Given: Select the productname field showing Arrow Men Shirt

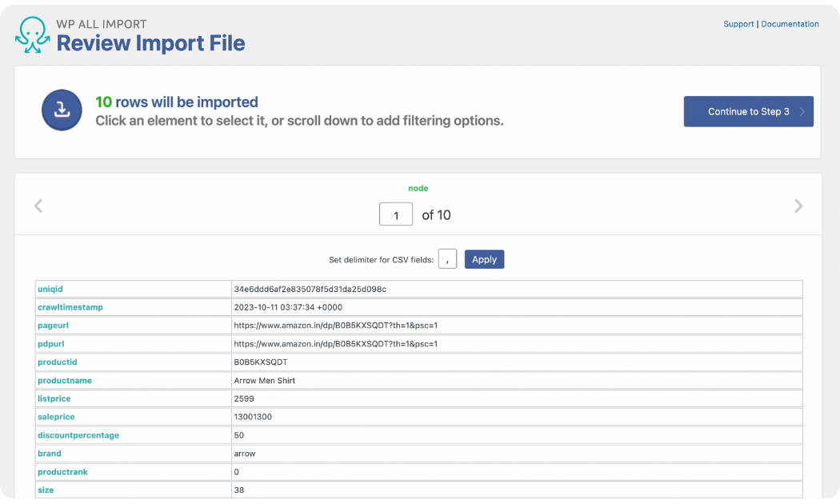Looking at the screenshot, I should click(64, 380).
